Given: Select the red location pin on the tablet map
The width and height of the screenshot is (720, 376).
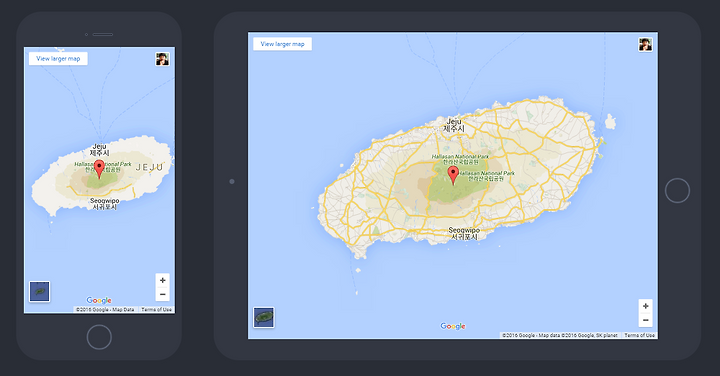Looking at the screenshot, I should click(453, 175).
